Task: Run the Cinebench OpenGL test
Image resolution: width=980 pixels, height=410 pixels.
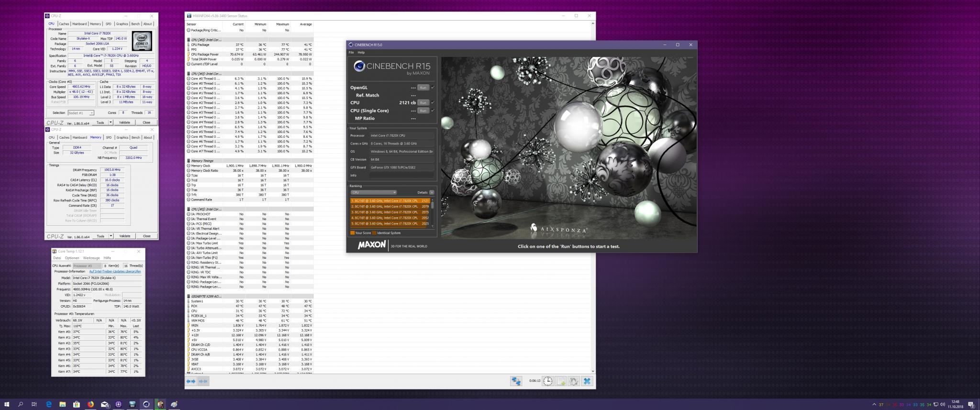Action: pyautogui.click(x=423, y=88)
